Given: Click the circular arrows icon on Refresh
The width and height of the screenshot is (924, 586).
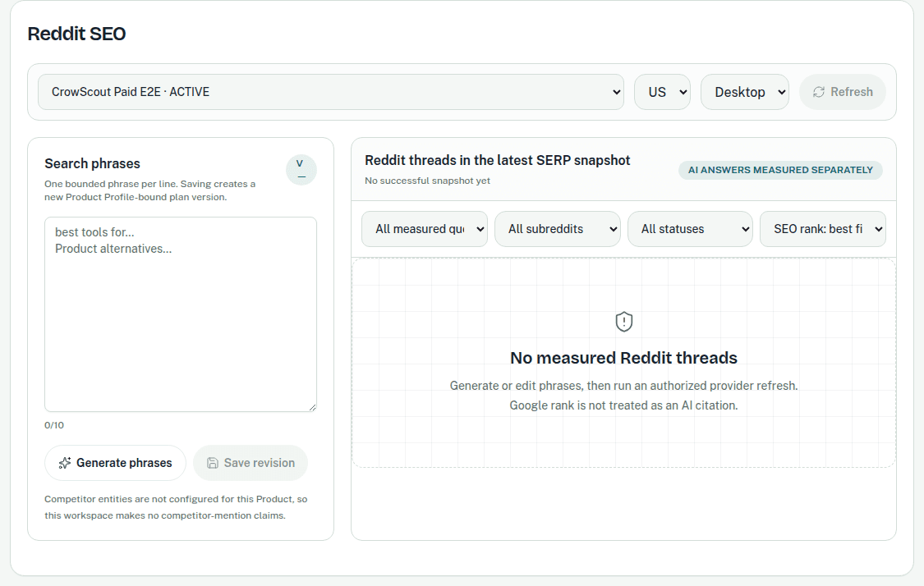Looking at the screenshot, I should pyautogui.click(x=819, y=92).
